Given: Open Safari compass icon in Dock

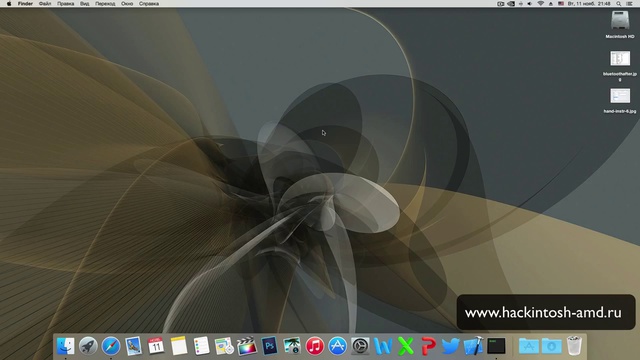Looking at the screenshot, I should (x=111, y=346).
